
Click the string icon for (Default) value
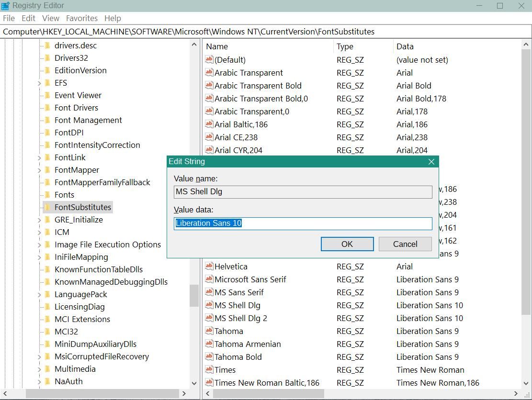(209, 60)
